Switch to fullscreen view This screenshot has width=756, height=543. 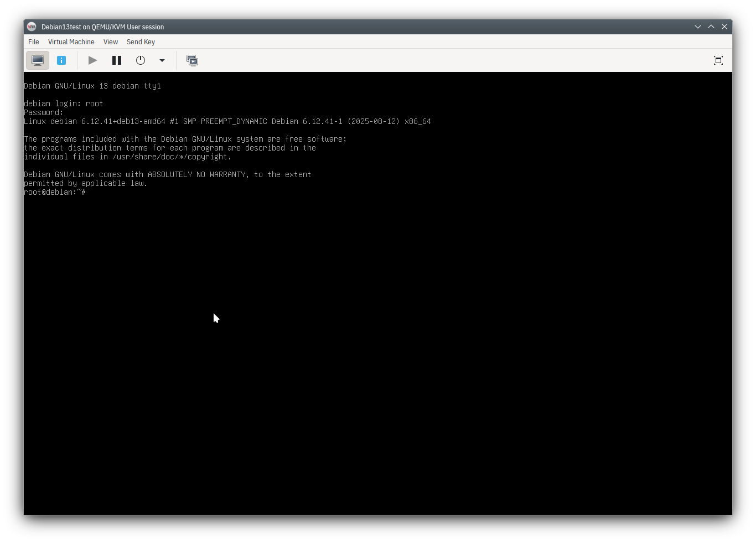point(718,60)
